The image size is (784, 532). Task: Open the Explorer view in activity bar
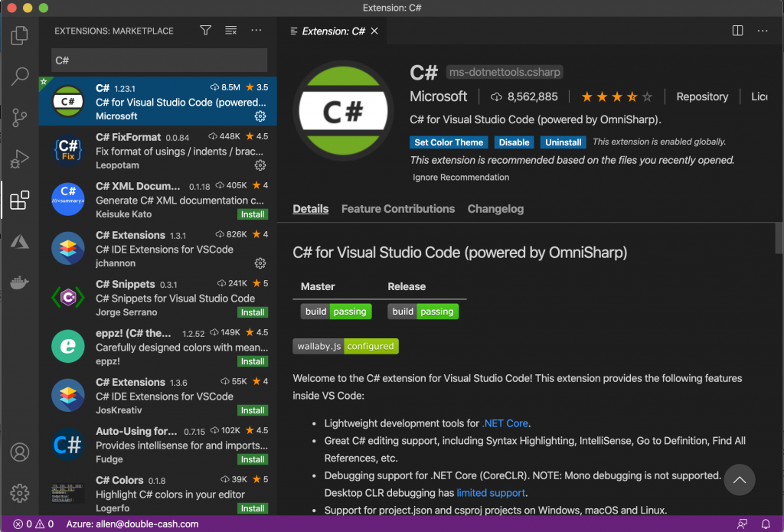(x=20, y=35)
